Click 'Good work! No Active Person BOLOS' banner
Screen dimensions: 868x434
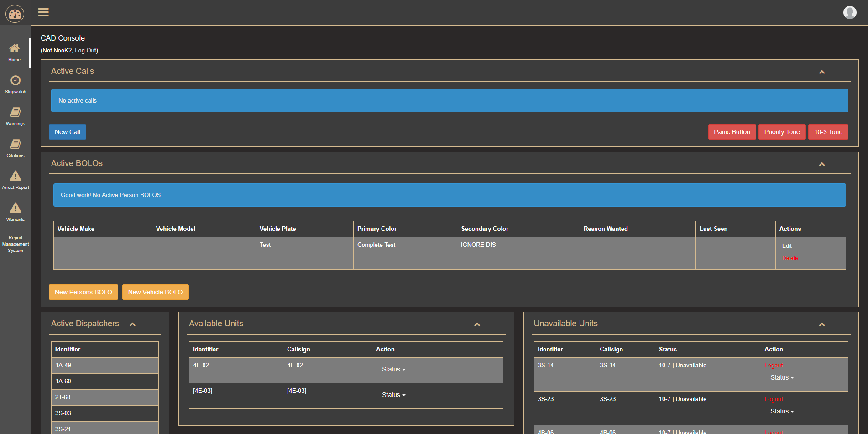tap(450, 195)
